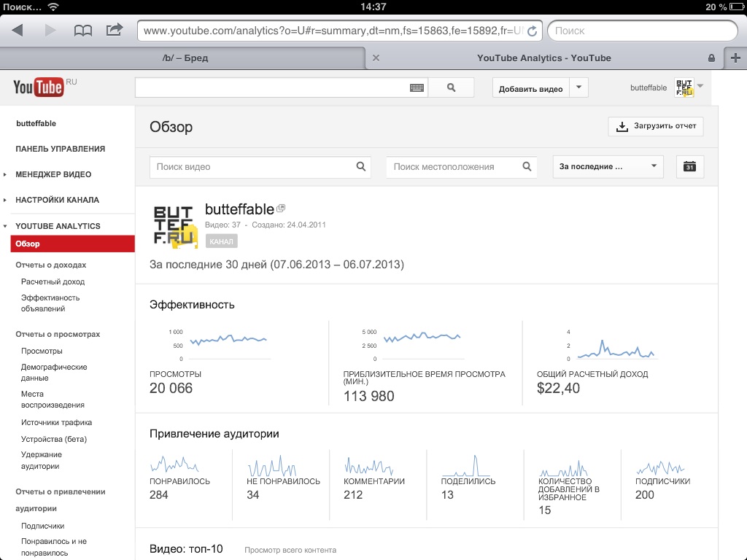Click the КАНАЛ badge
The height and width of the screenshot is (560, 747).
222,241
